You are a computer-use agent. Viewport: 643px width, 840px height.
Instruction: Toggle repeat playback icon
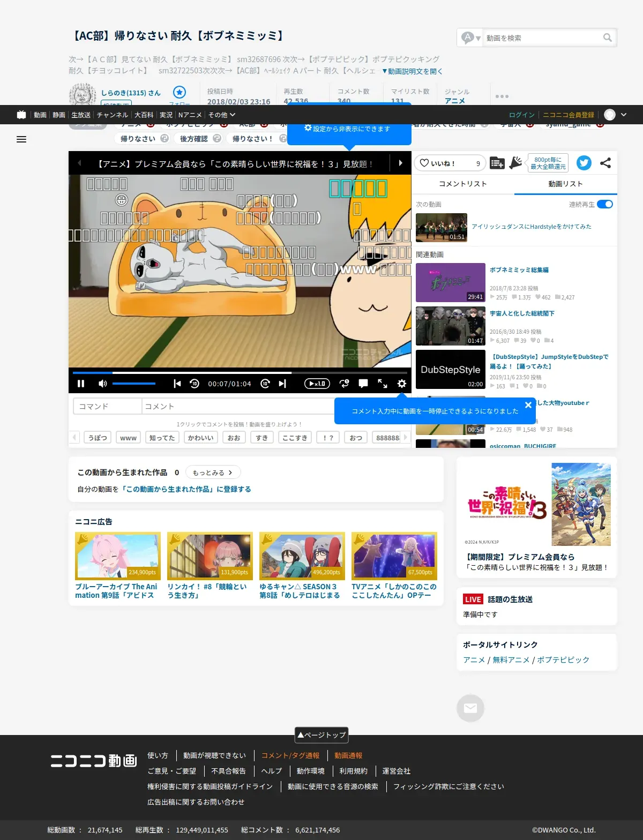[345, 384]
